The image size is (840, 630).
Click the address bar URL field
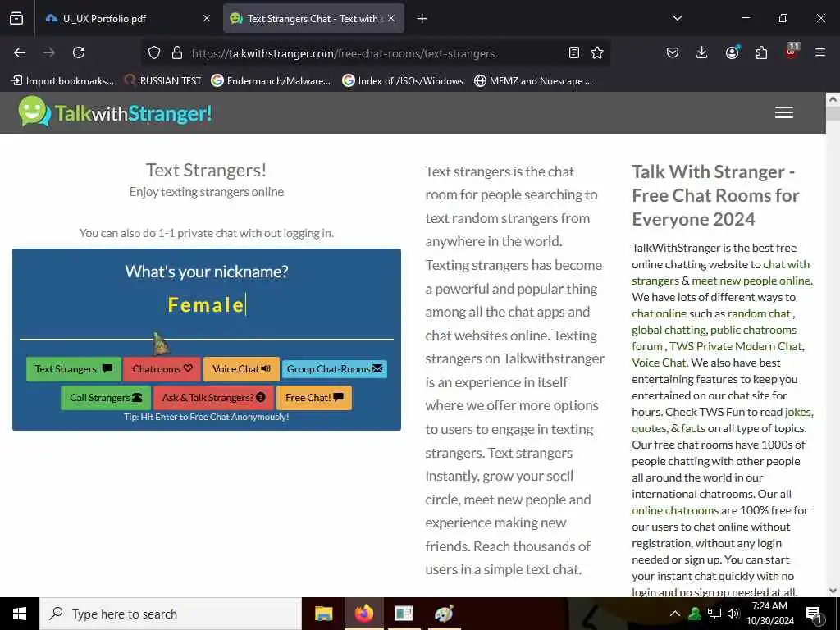(x=375, y=53)
